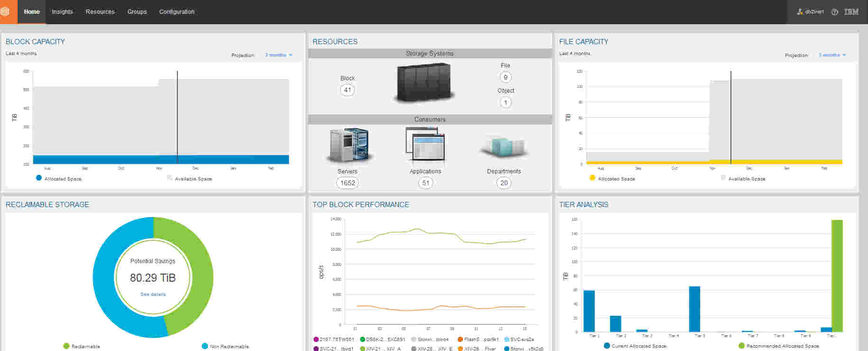Click the tall green tier bar

coord(837,275)
